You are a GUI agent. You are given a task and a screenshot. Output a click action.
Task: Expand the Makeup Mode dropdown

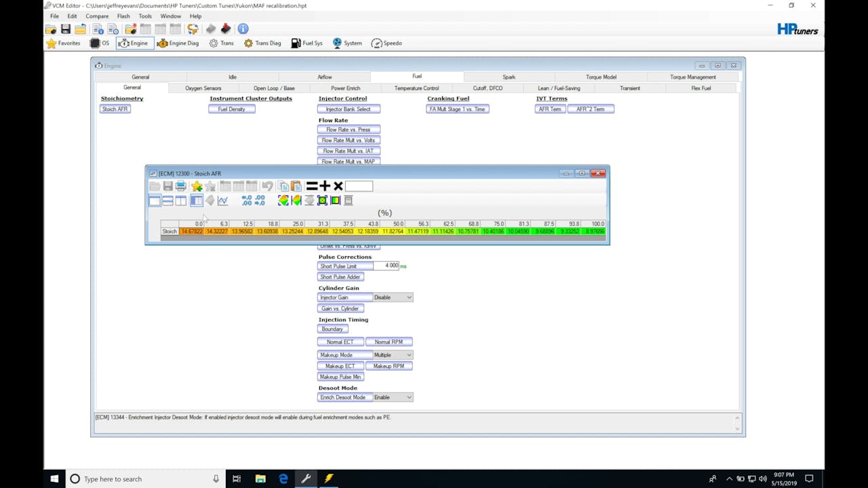409,355
